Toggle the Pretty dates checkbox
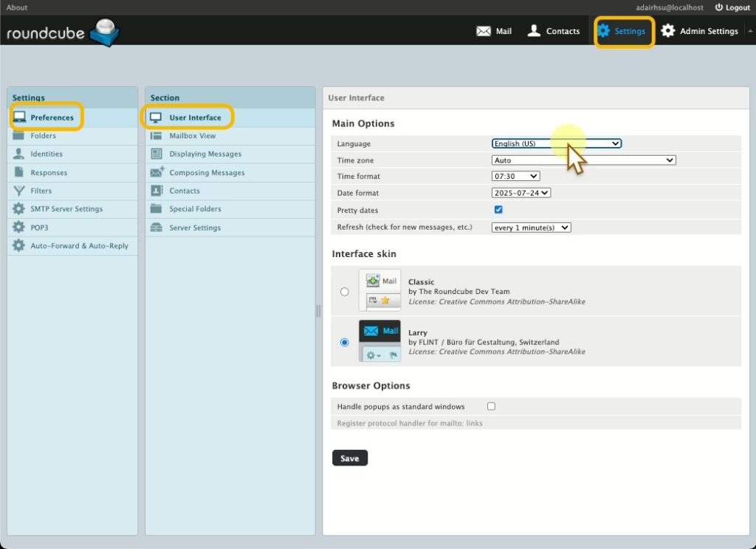This screenshot has height=549, width=756. coord(498,209)
